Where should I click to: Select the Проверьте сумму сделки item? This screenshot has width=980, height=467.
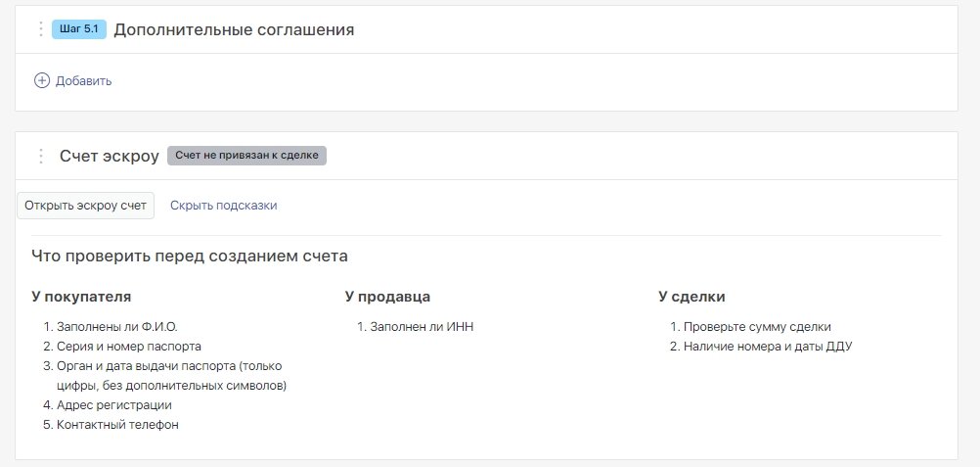coord(756,327)
